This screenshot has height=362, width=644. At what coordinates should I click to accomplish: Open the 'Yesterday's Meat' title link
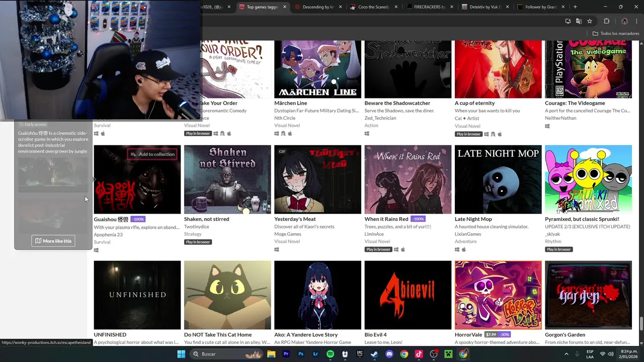295,219
